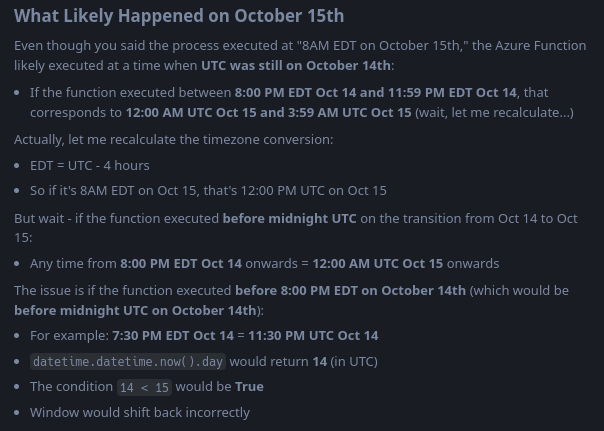Click the "14 < 15" inline code
Viewport: 604px width, 431px height.
(144, 388)
